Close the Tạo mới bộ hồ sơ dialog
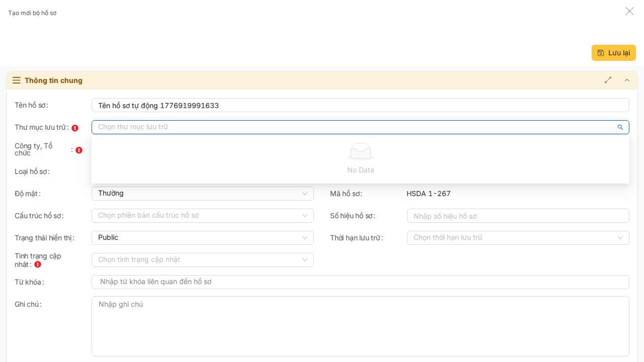 629,11
